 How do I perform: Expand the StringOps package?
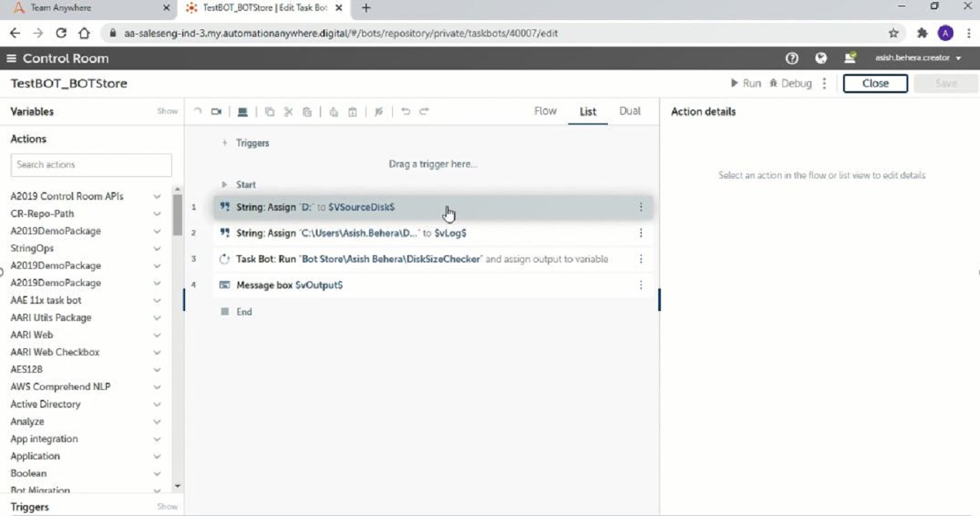(157, 249)
